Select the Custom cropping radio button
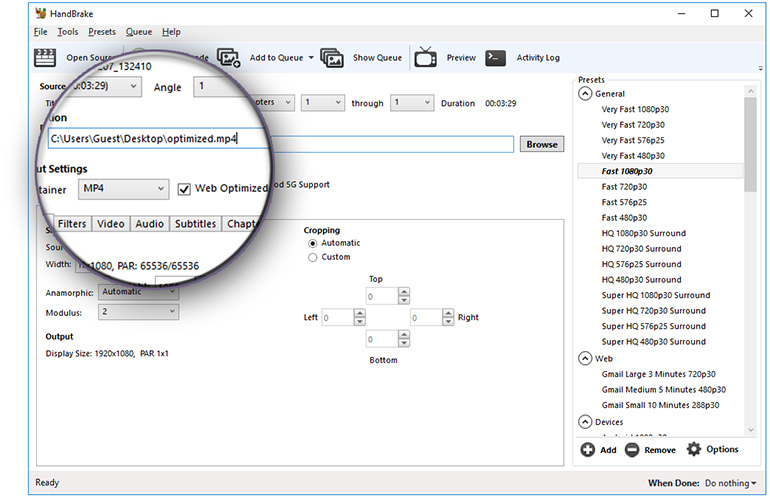 pyautogui.click(x=313, y=257)
